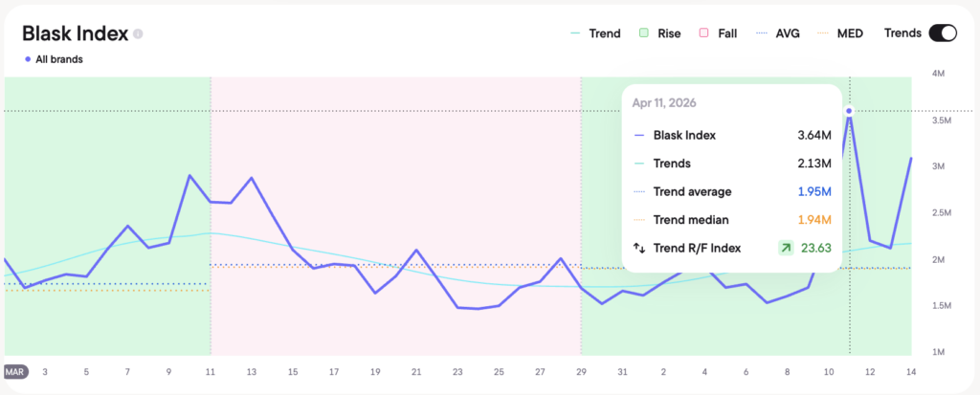
Task: Select the MAR month label on axis
Action: click(x=14, y=371)
